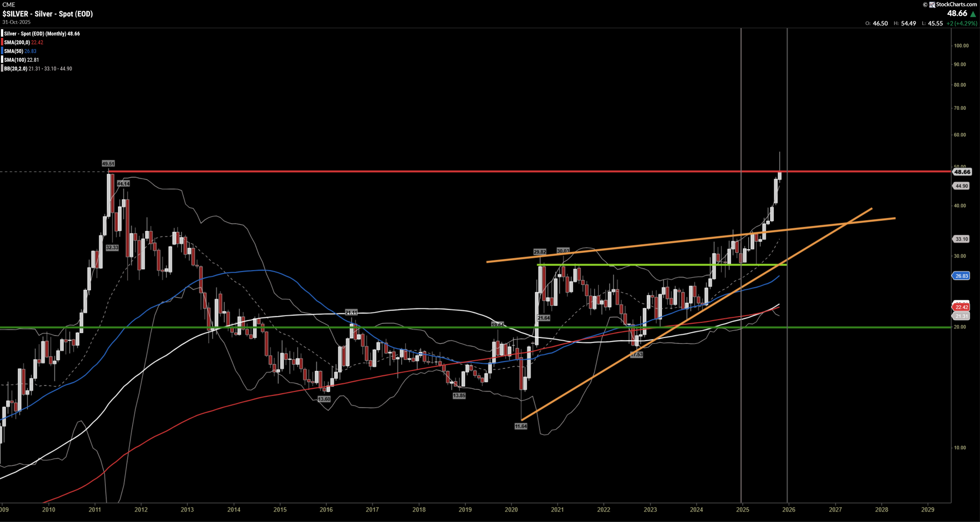
Task: Click the chart title '$SILVER - Silver - Spot (EOD)'
Action: click(x=47, y=14)
